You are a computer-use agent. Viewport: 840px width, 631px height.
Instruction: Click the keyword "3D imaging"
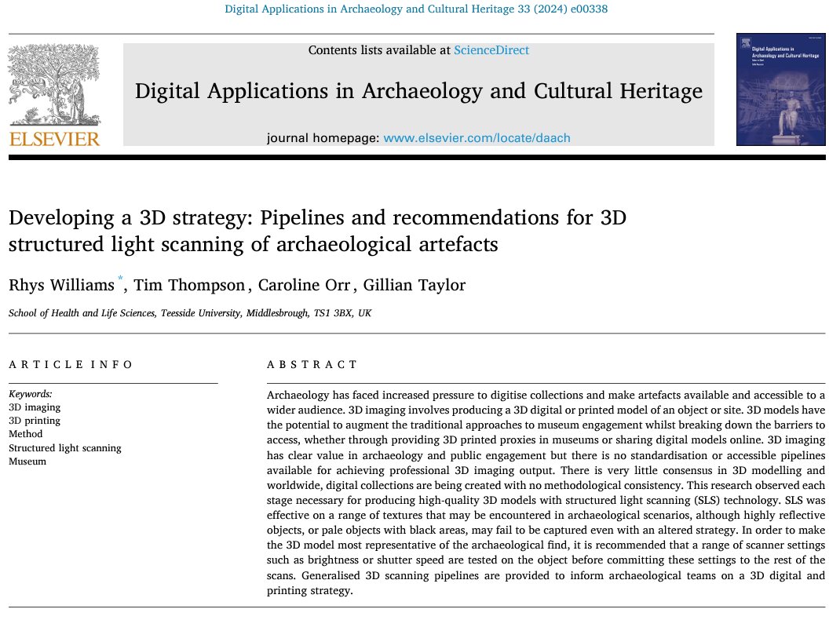pyautogui.click(x=35, y=407)
